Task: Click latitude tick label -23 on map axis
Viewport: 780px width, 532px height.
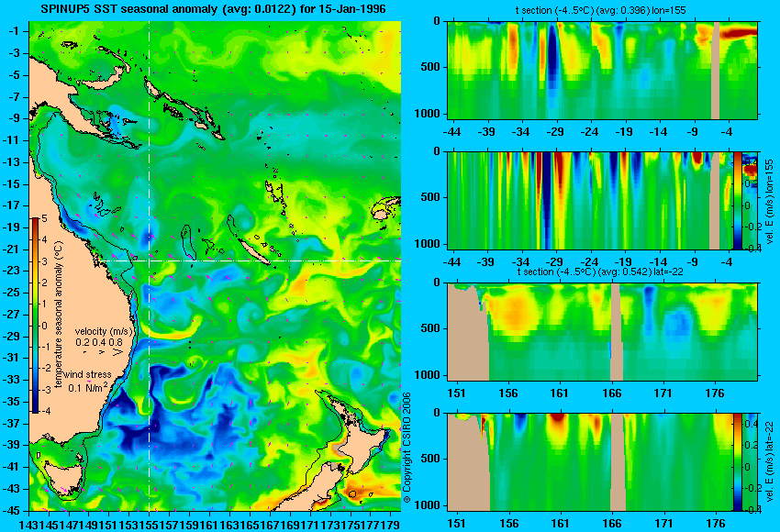Action: pyautogui.click(x=11, y=271)
